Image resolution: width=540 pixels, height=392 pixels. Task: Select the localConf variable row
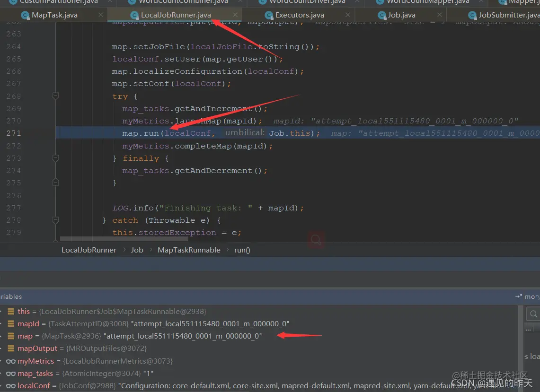(x=258, y=386)
